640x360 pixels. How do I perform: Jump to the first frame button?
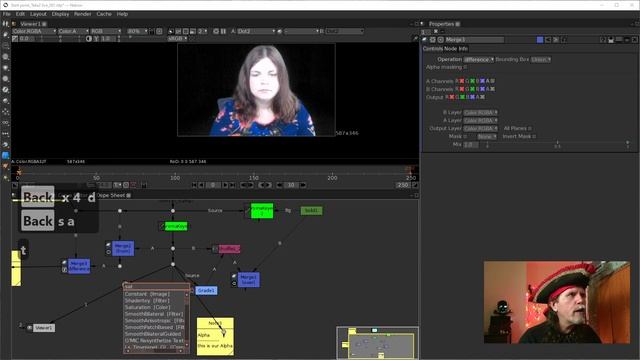coord(194,185)
